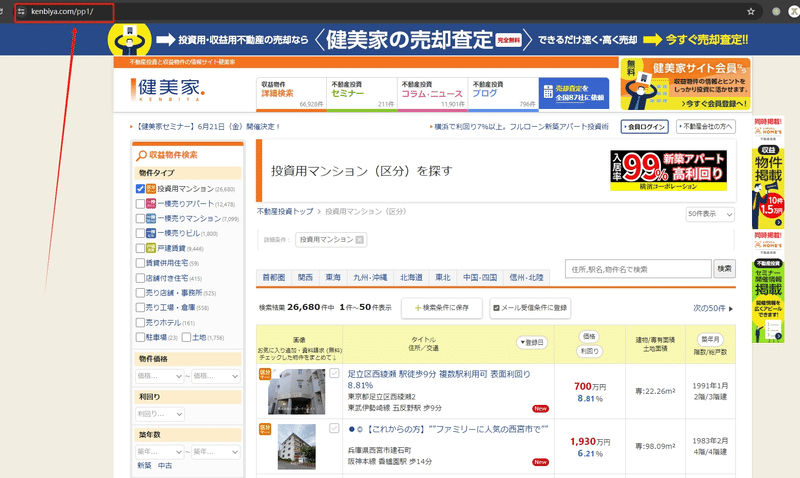
Task: Click the magnifier icon beside 収益物件検索
Action: pos(141,155)
